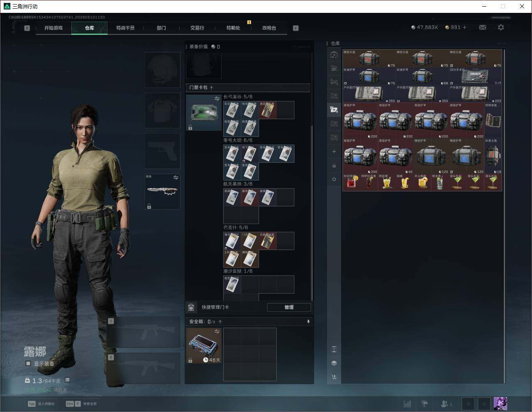Select the red cocktail in warehouse
The width and height of the screenshot is (532, 412).
point(351,182)
